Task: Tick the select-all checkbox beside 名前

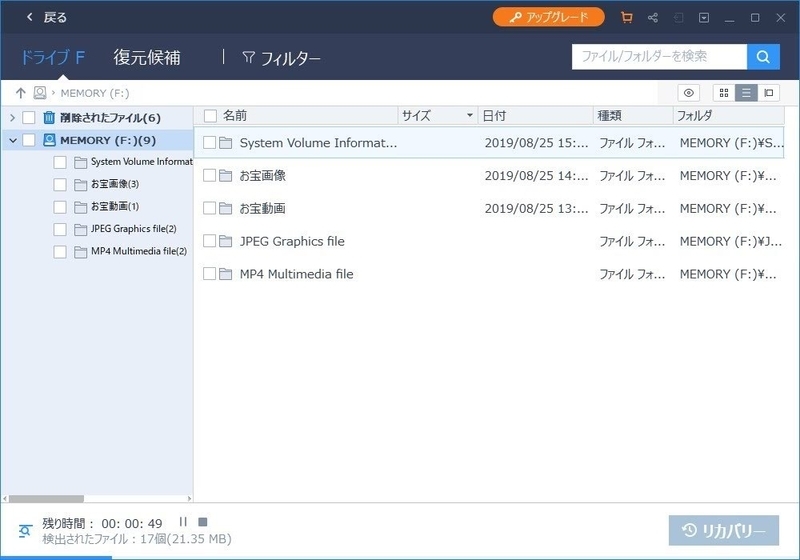Action: 210,116
